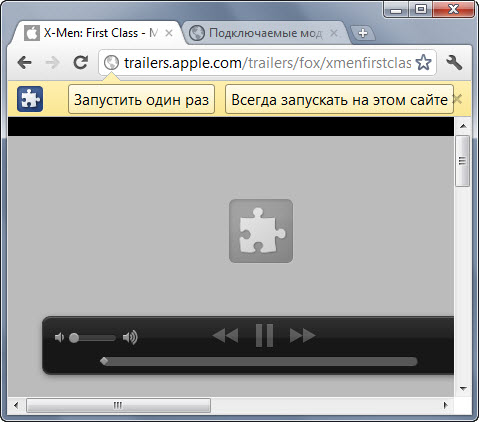Screen dimensions: 479x422
Task: Click the volume slider track
Action: tap(93, 338)
